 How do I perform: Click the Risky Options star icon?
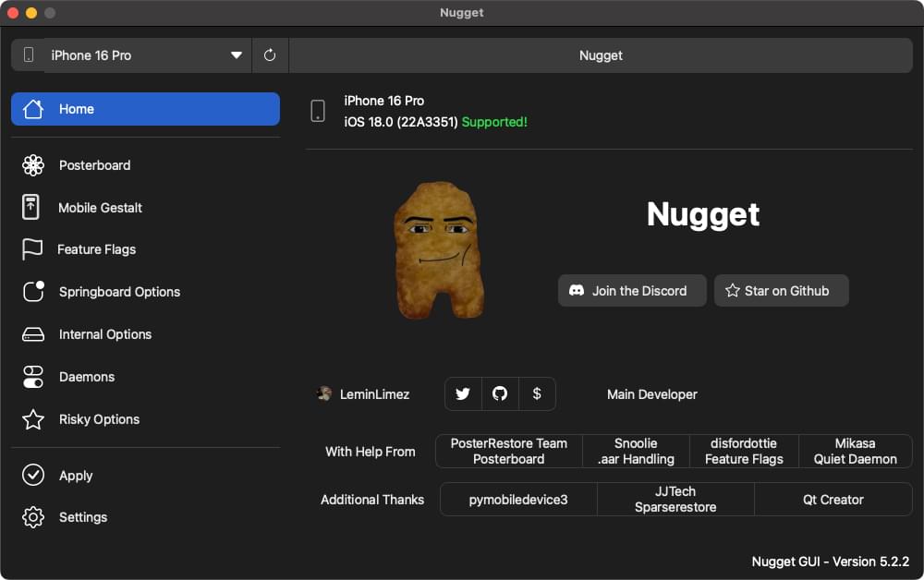33,419
